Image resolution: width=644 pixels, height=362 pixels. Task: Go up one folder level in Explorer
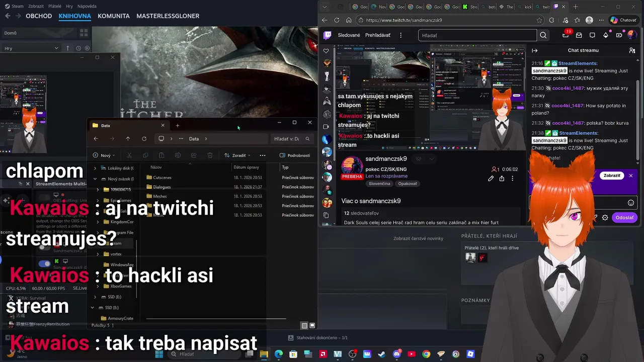[128, 139]
